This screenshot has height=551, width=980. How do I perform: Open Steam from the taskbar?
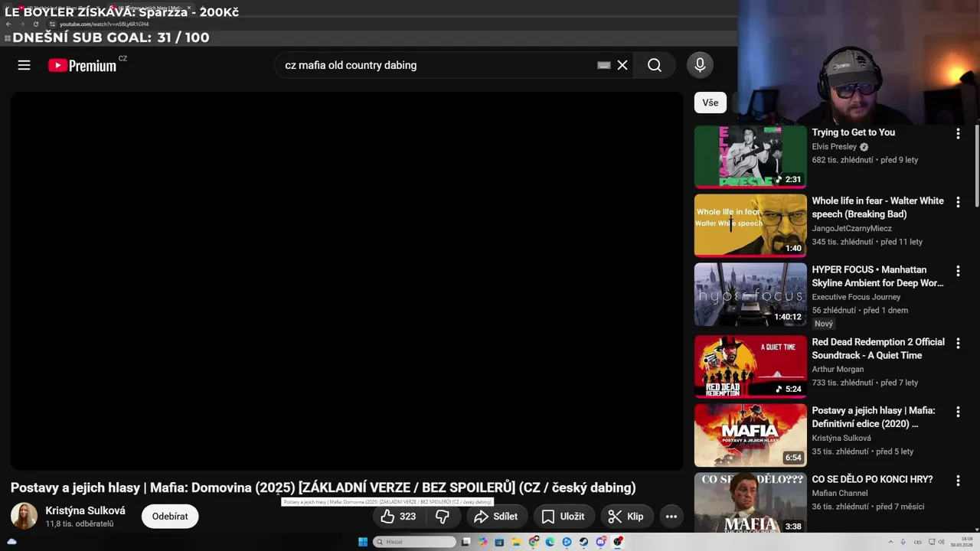click(583, 542)
